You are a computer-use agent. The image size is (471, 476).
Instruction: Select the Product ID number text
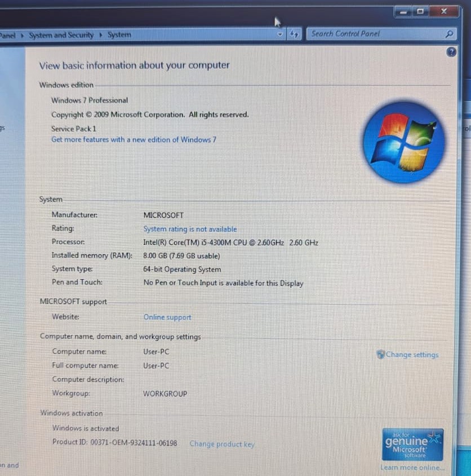coord(134,443)
